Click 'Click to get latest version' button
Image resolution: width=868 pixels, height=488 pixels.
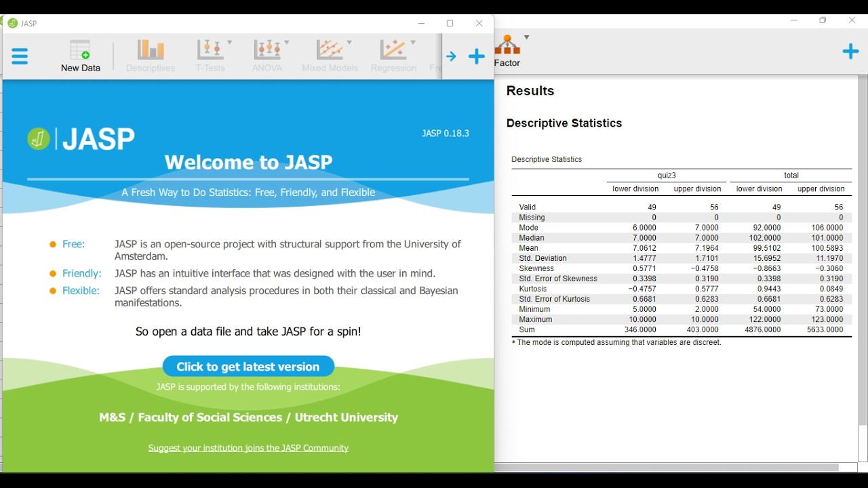[x=248, y=367]
